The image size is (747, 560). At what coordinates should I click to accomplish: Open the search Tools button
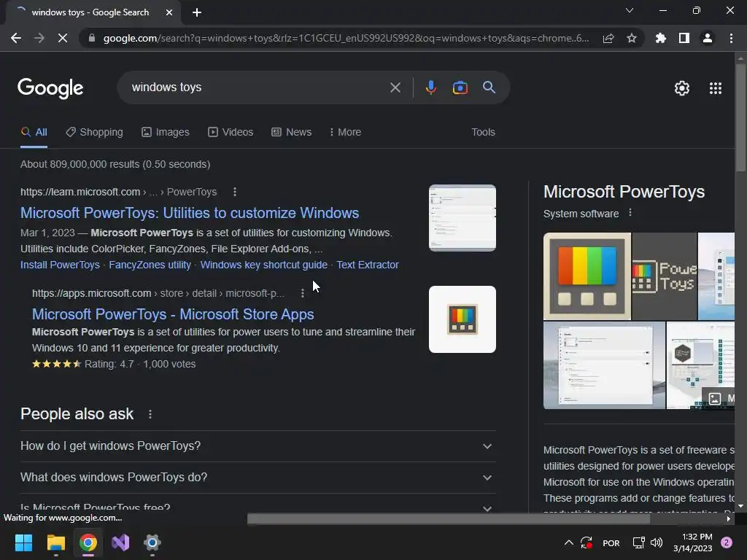(483, 132)
